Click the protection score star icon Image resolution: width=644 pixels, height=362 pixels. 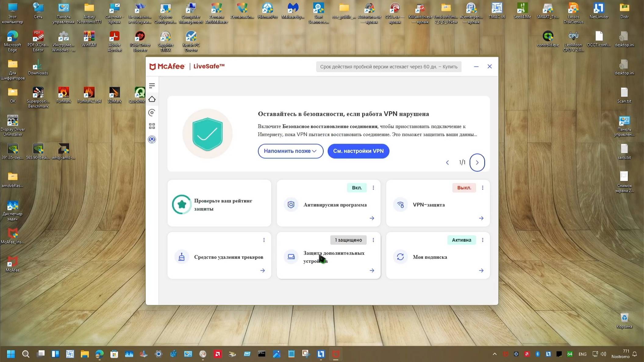tap(182, 204)
